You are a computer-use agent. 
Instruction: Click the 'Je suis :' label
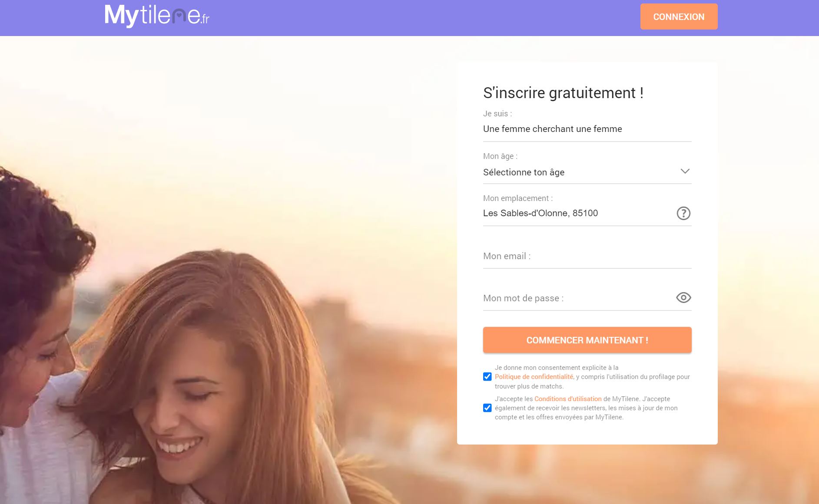tap(497, 114)
